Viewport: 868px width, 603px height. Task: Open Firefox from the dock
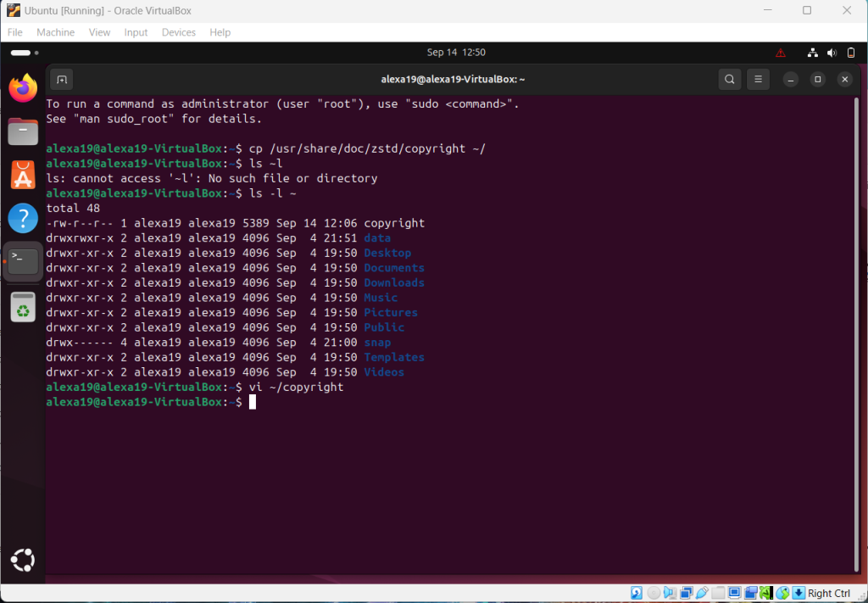(x=23, y=87)
